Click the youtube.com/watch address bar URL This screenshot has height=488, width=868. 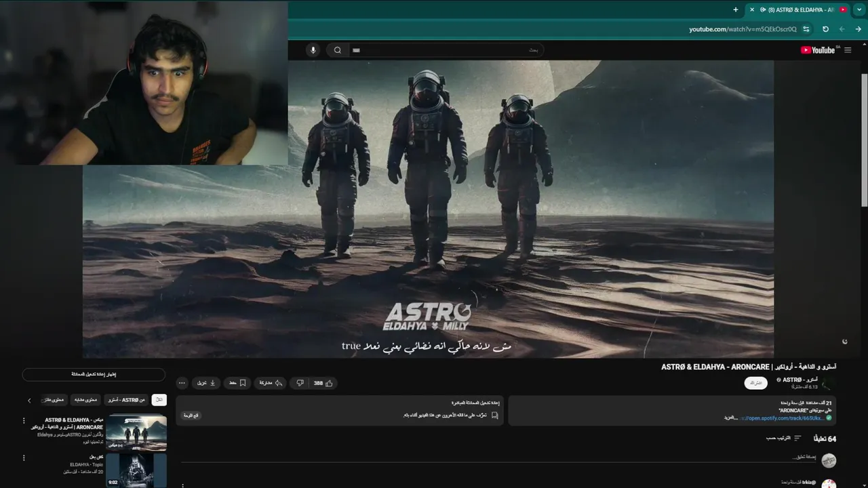[x=743, y=29]
